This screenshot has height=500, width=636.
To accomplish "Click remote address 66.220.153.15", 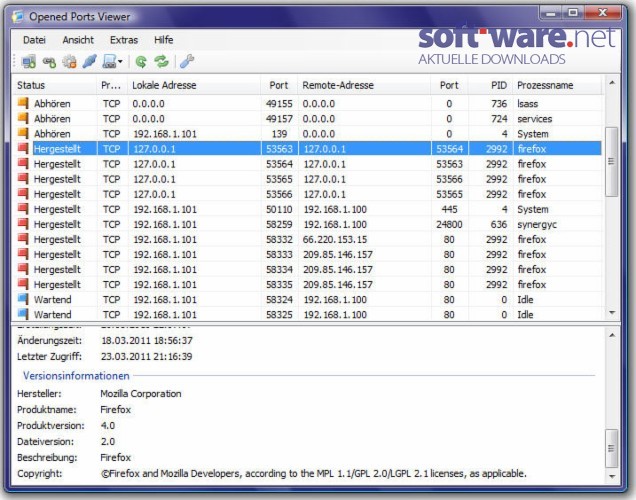I will click(x=335, y=239).
